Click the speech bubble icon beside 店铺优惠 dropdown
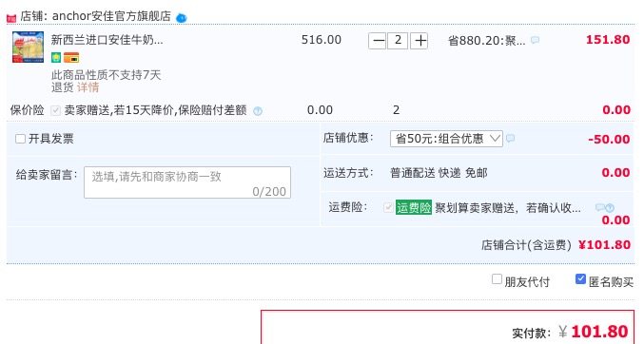This screenshot has width=644, height=344. (510, 139)
